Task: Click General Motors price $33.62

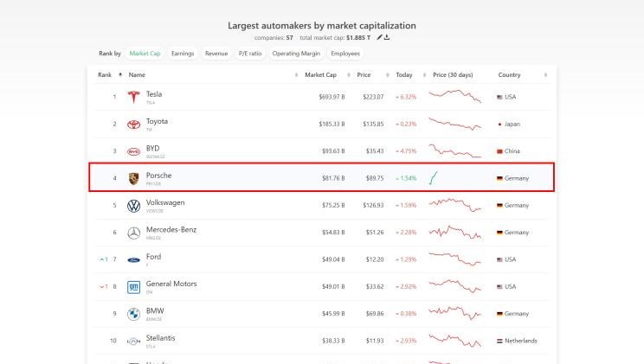Action: click(375, 287)
